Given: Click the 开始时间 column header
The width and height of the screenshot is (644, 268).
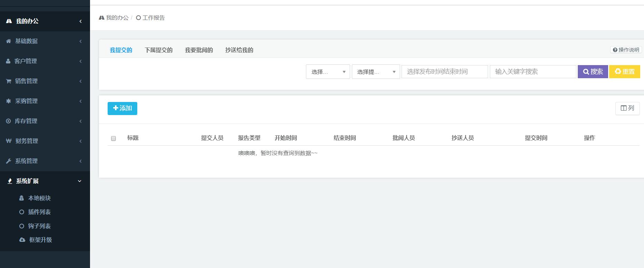Looking at the screenshot, I should (286, 138).
